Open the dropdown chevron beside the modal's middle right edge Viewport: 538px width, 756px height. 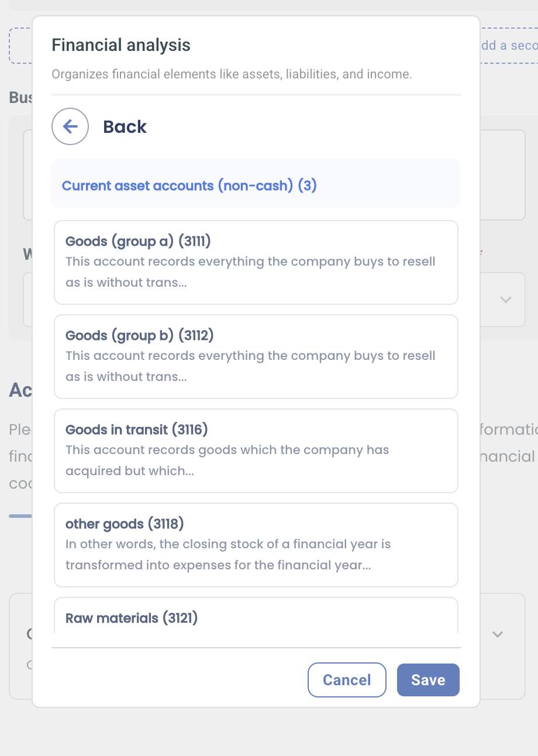[505, 300]
